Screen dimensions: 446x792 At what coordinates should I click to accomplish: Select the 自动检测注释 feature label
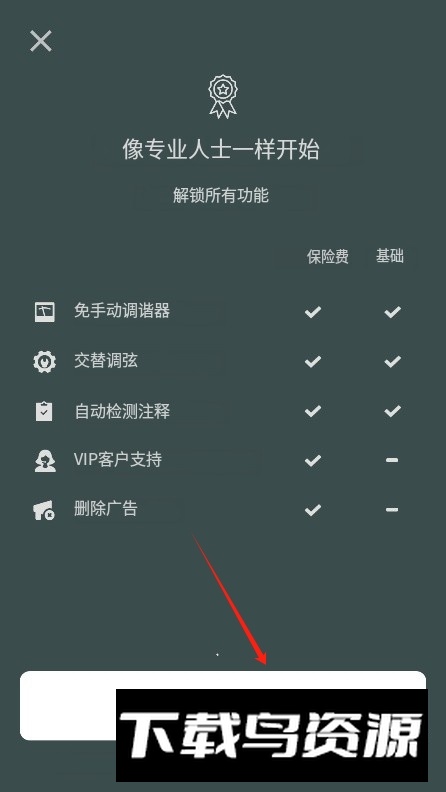122,411
